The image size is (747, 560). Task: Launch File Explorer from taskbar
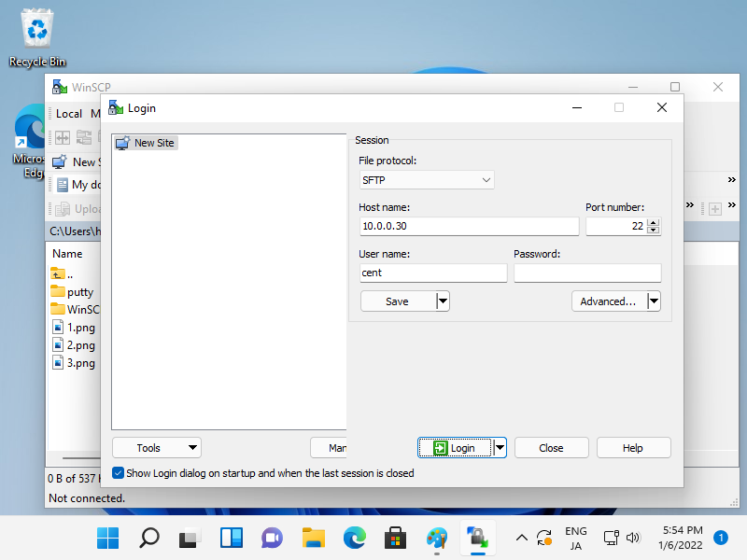[313, 538]
